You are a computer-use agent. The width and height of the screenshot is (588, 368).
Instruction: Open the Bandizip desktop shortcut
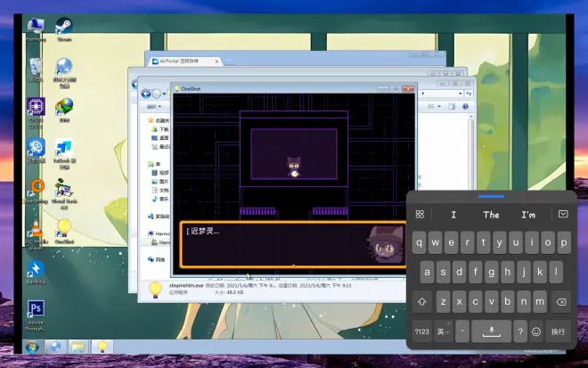pyautogui.click(x=36, y=273)
